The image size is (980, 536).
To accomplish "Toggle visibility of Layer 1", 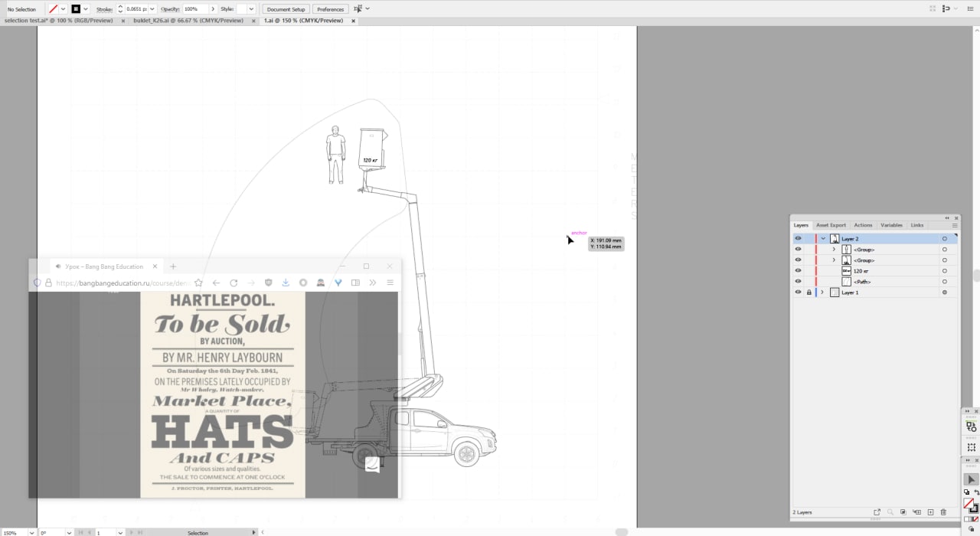I will 798,293.
